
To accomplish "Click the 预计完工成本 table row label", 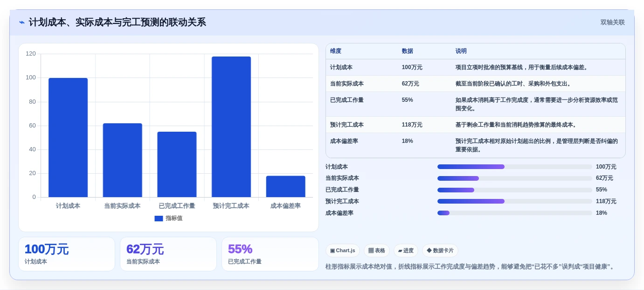I will [347, 125].
